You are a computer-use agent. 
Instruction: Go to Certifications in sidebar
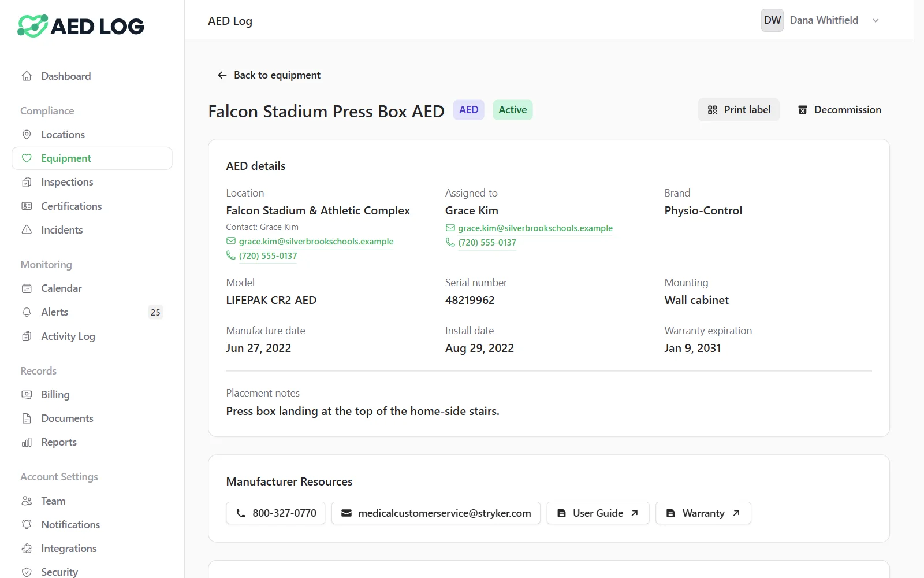tap(92, 206)
